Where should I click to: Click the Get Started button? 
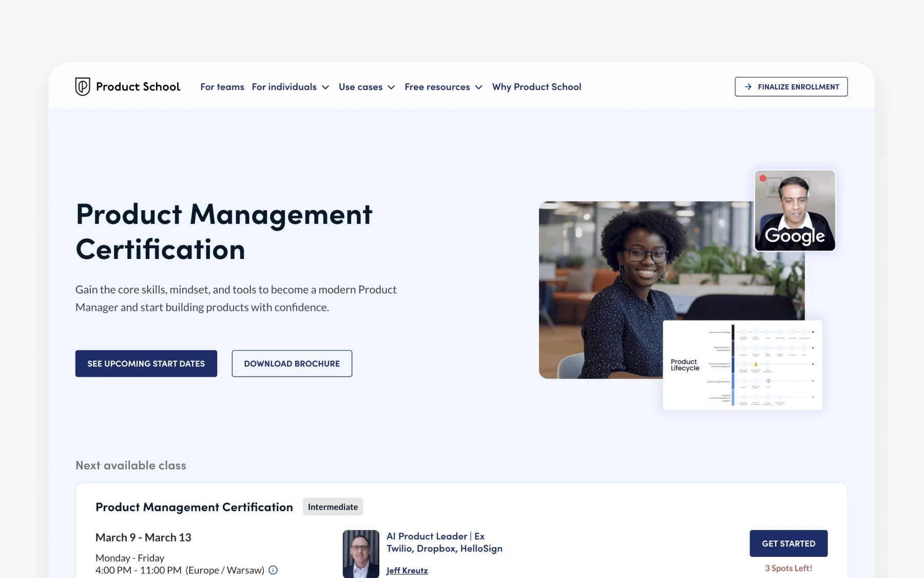pyautogui.click(x=788, y=544)
